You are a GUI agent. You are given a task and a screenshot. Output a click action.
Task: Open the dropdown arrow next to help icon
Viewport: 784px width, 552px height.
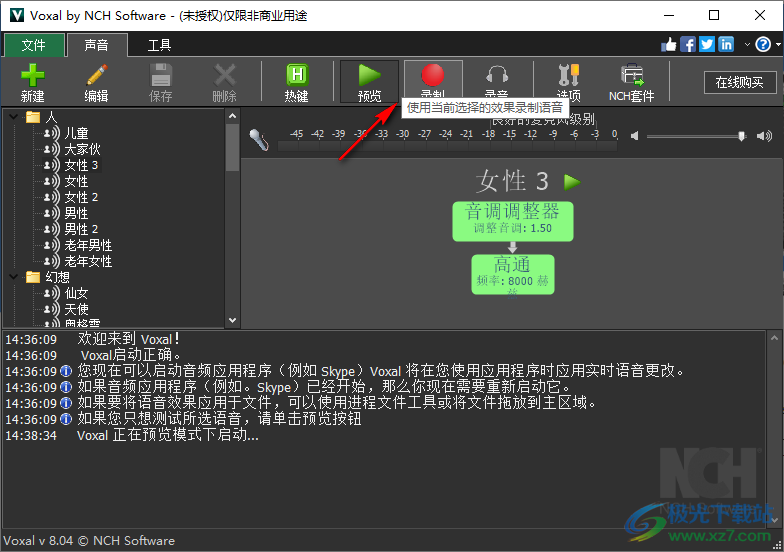778,44
